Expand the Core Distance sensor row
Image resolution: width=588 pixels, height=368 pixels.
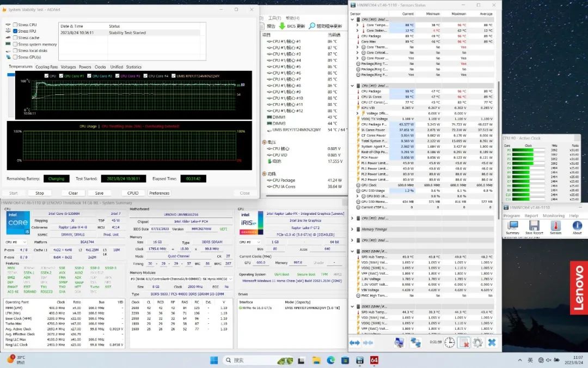pyautogui.click(x=357, y=31)
